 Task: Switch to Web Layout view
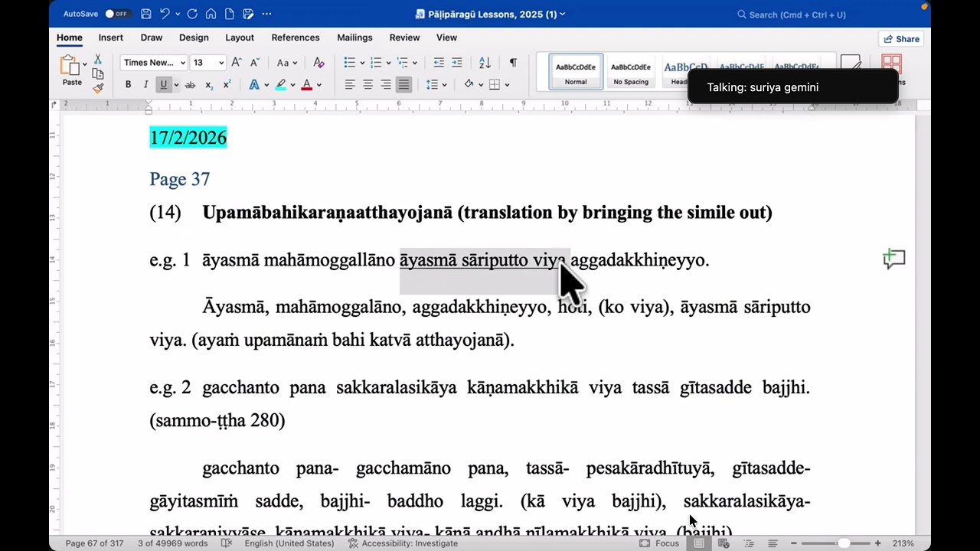pos(724,543)
